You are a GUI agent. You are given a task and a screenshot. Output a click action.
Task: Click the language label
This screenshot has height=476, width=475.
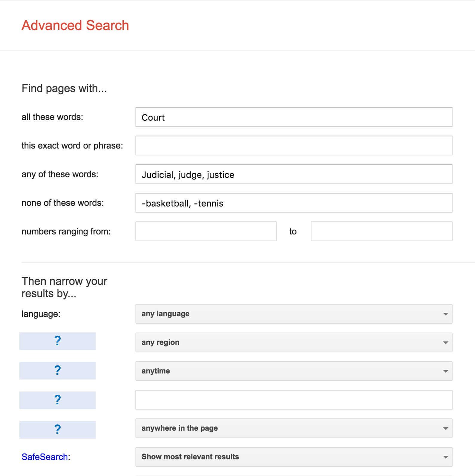click(41, 314)
